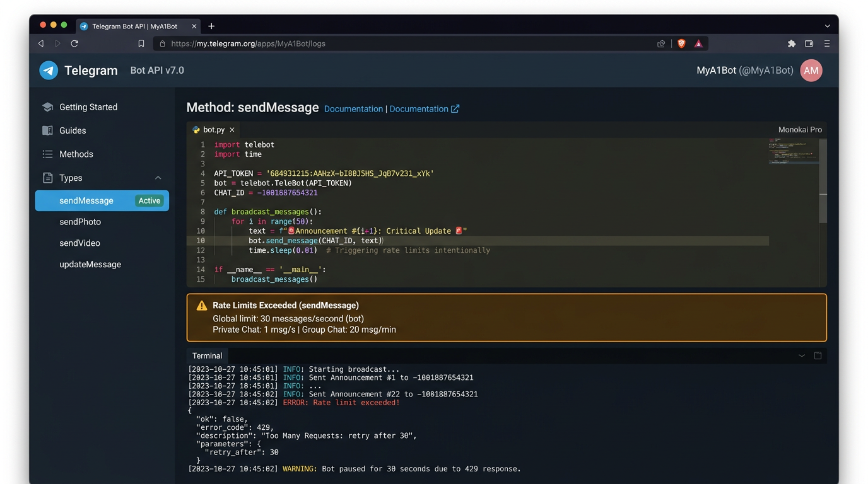
Task: Open a new browser tab
Action: point(211,26)
